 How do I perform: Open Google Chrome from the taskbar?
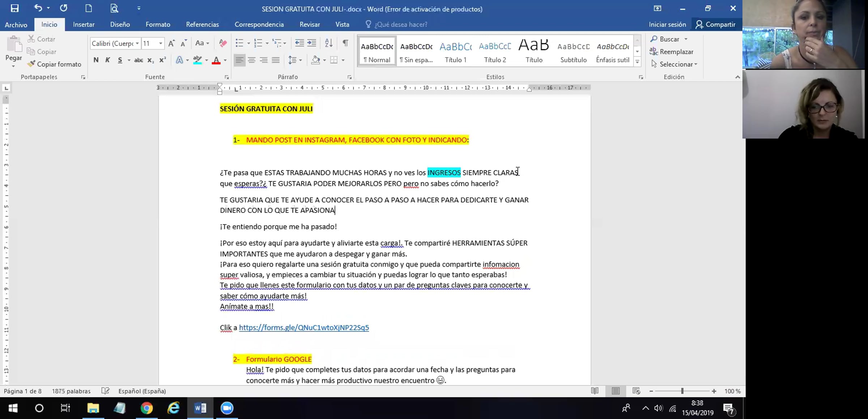(146, 408)
